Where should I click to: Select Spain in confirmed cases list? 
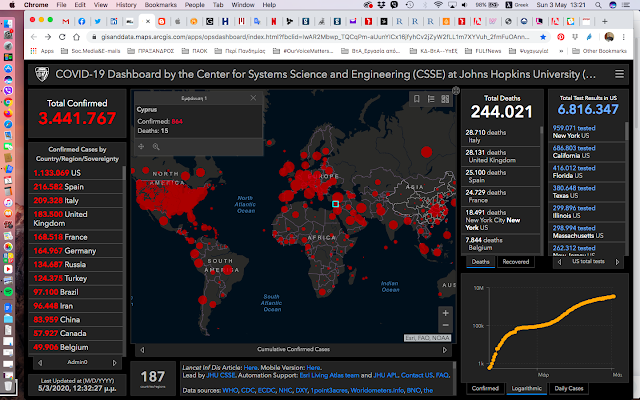coord(76,187)
